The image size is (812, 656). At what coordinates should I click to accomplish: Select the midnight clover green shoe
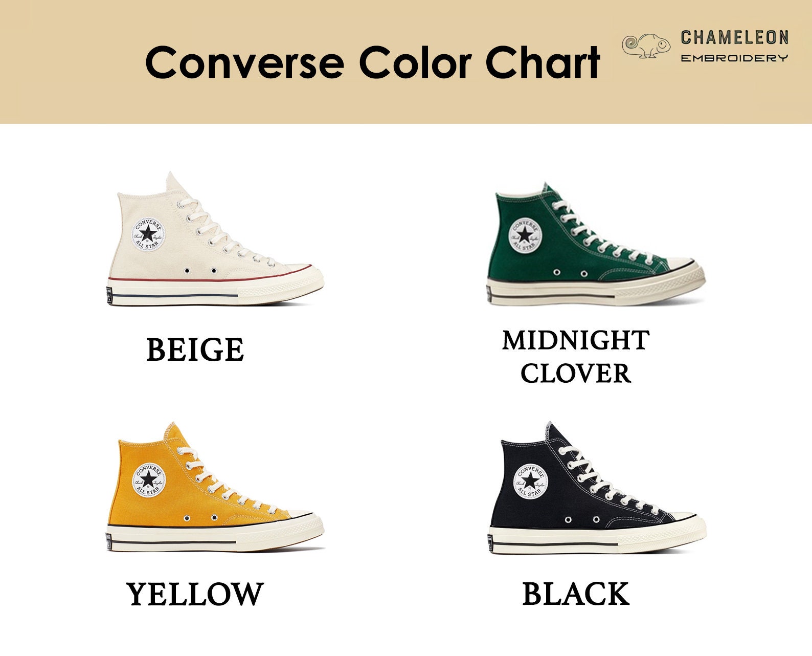click(596, 244)
